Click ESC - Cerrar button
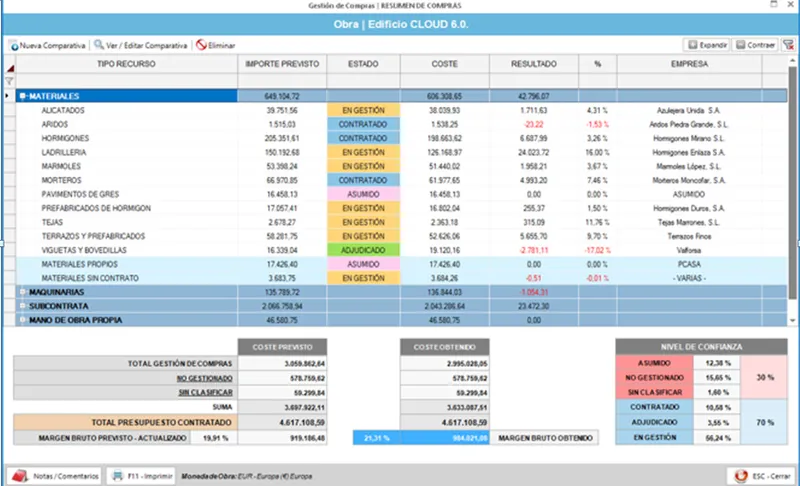The image size is (800, 486). 762,476
